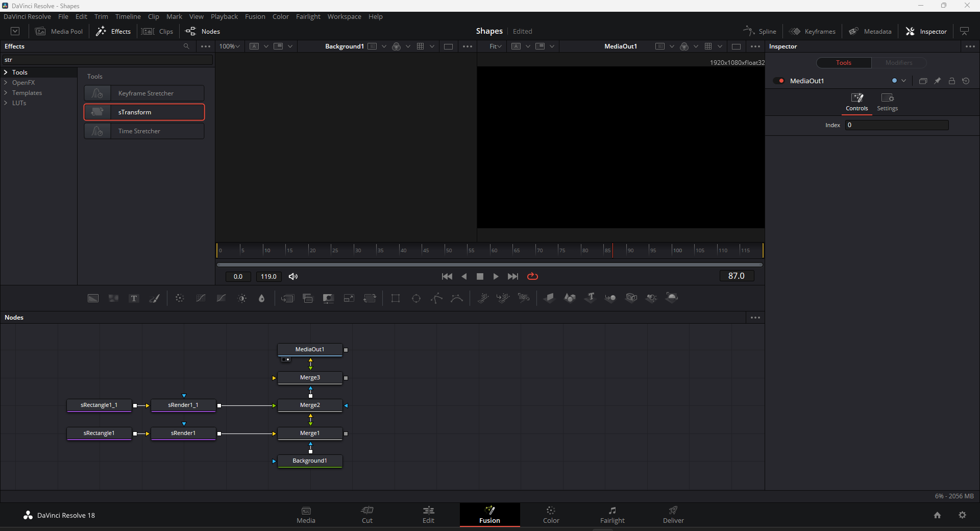This screenshot has width=980, height=531.
Task: Toggle the Media Pool panel
Action: tap(59, 31)
